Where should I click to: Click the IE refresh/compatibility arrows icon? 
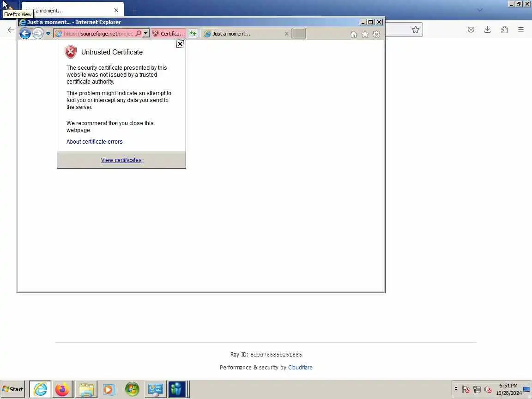[x=193, y=34]
